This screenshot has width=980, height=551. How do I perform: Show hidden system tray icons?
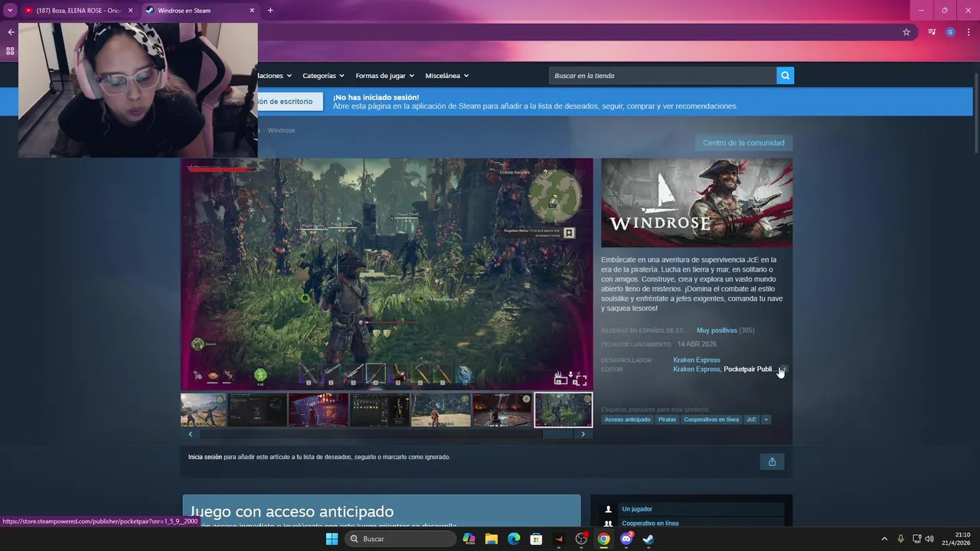tap(884, 539)
